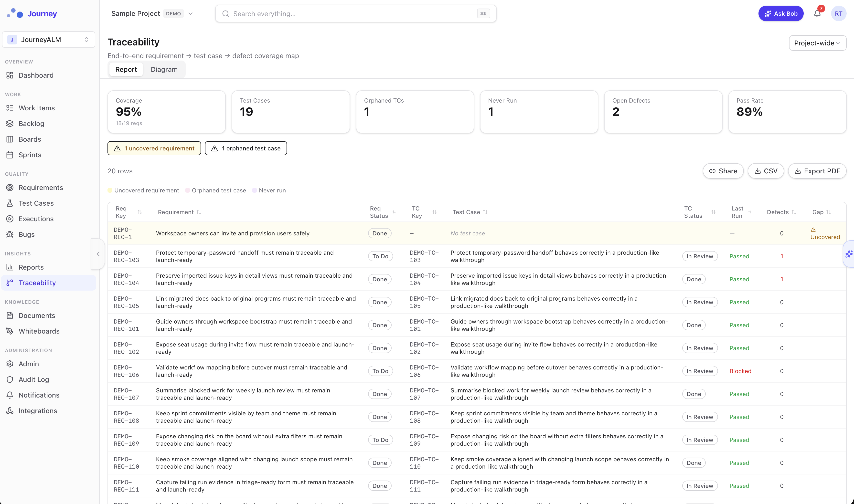
Task: Toggle the 1 uncovered requirement filter
Action: pos(154,148)
